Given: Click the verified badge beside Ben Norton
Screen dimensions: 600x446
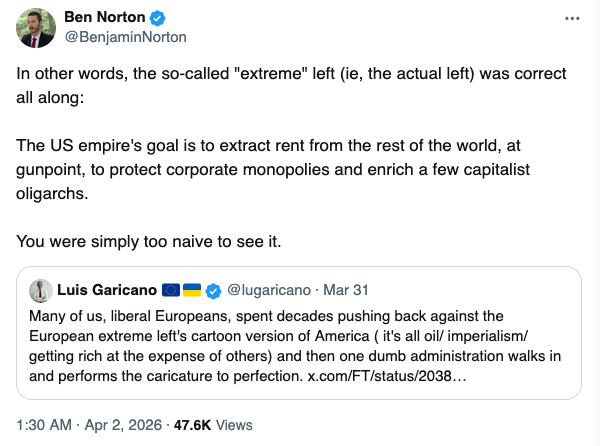Looking at the screenshot, I should click(x=157, y=18).
